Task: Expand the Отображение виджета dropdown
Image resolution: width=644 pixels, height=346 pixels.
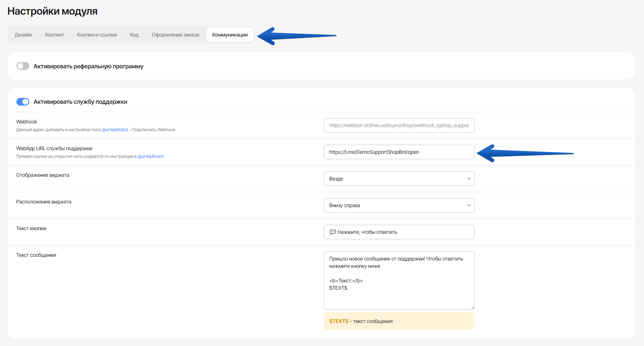Action: pyautogui.click(x=399, y=179)
